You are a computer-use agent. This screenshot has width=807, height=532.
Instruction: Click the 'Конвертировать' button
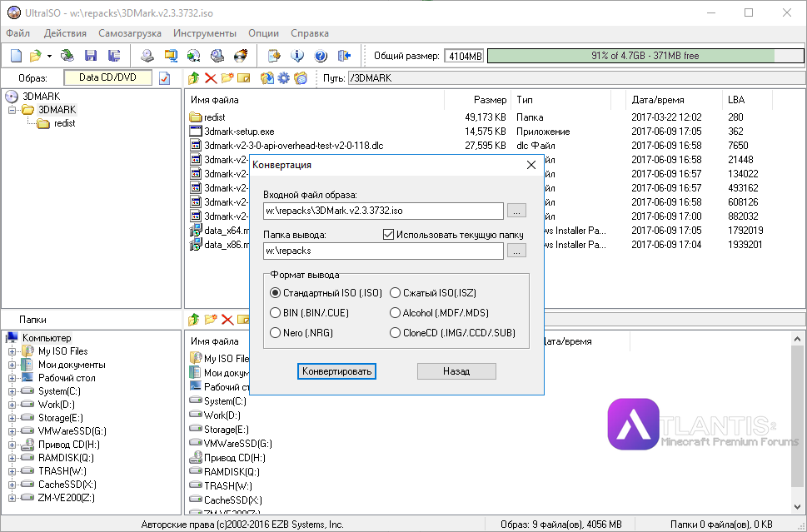click(x=336, y=371)
